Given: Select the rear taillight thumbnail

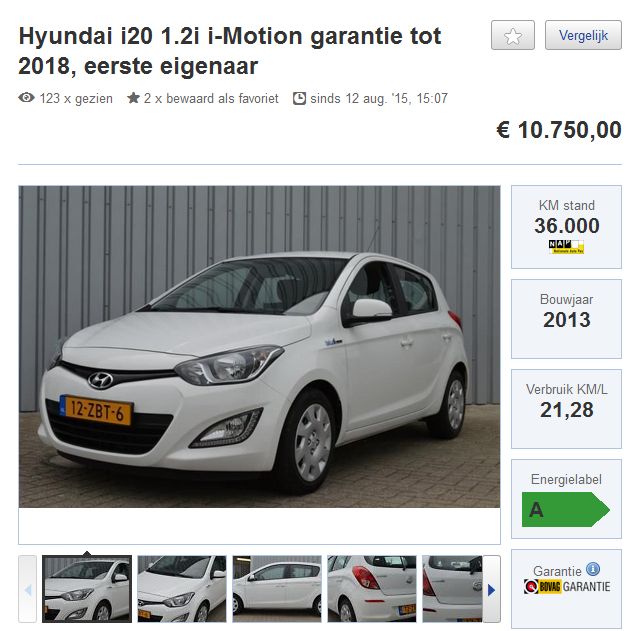Looking at the screenshot, I should click(372, 589).
